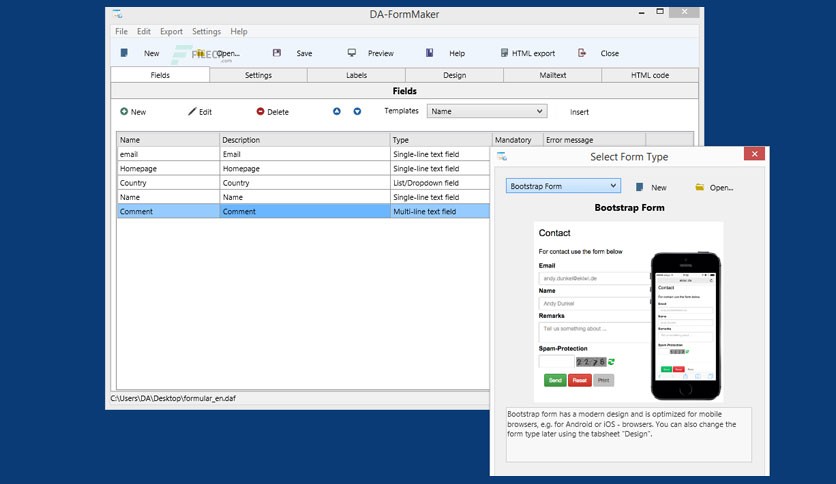Viewport: 836px width, 484px height.
Task: Open the Settings menu
Action: click(206, 31)
